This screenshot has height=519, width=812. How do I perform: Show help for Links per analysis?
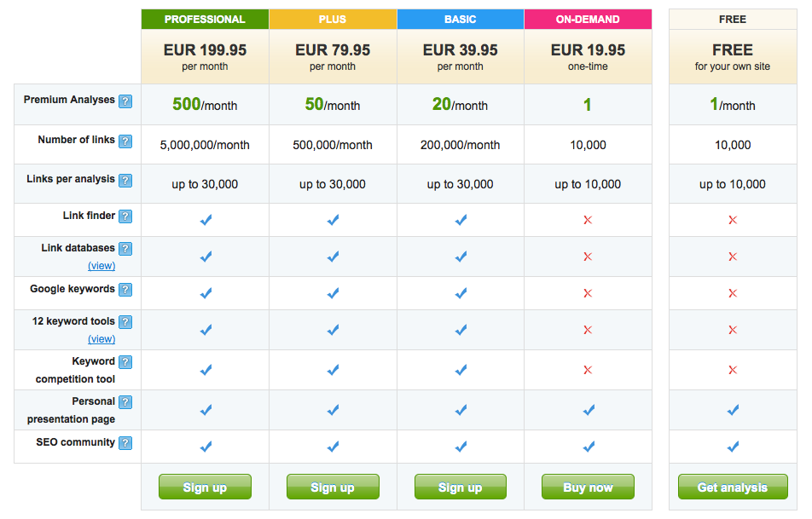point(125,180)
